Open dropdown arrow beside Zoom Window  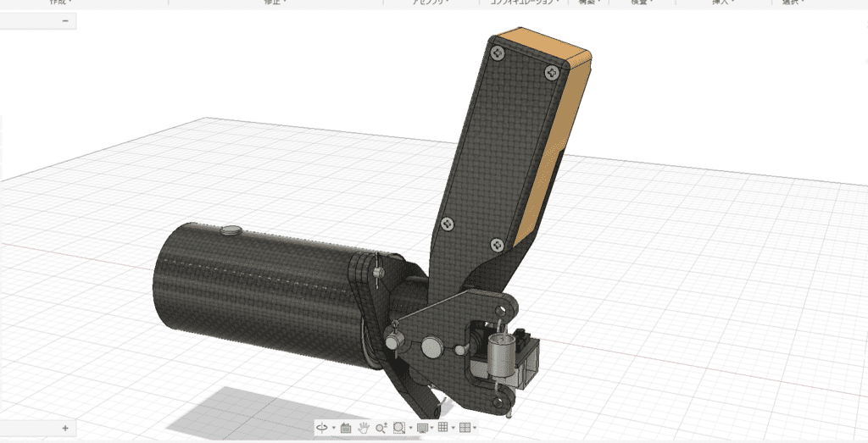(x=410, y=429)
